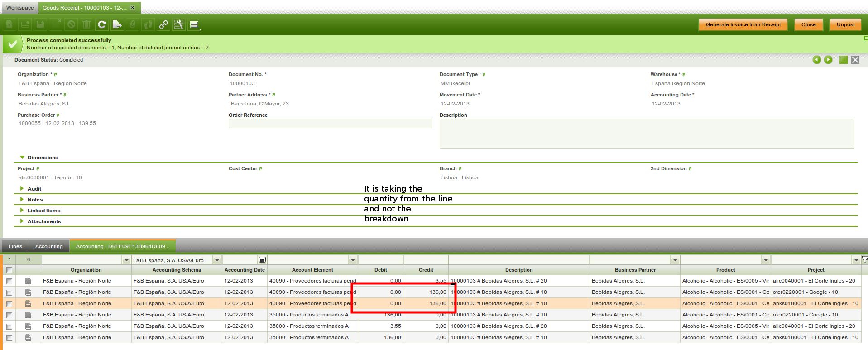
Task: Follow the Warehouse field link icon
Action: 684,75
